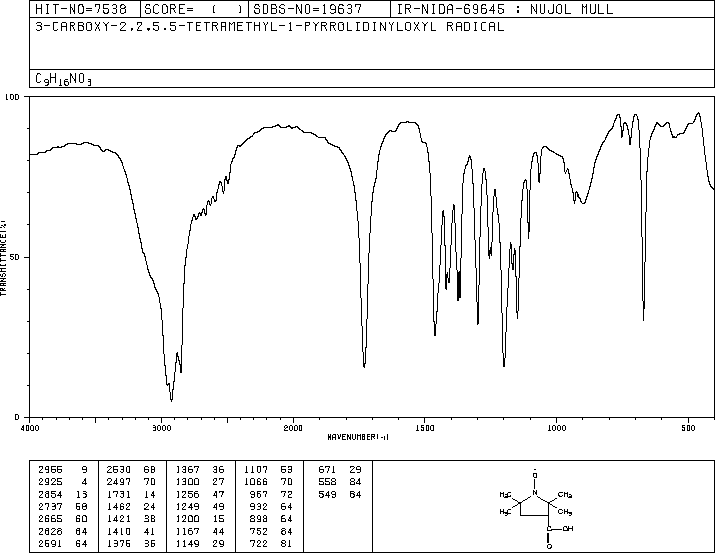Select the 1249 peak table entry
Image resolution: width=715 pixels, height=553 pixels.
point(200,506)
